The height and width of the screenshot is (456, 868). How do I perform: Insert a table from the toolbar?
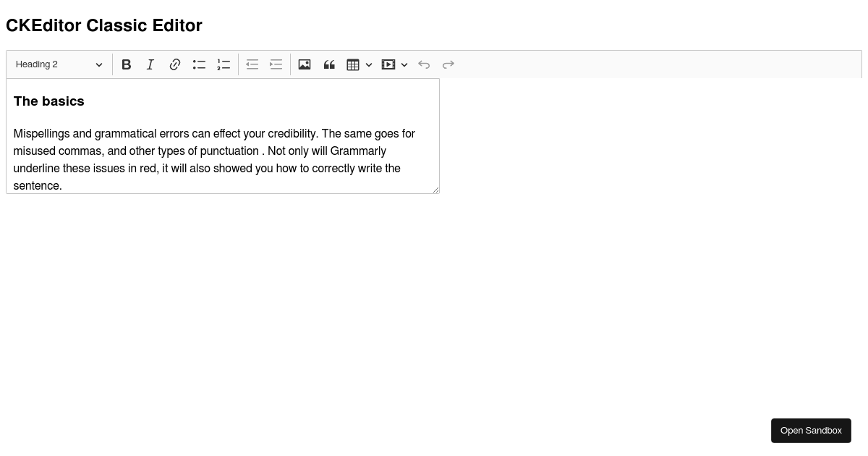click(x=353, y=64)
